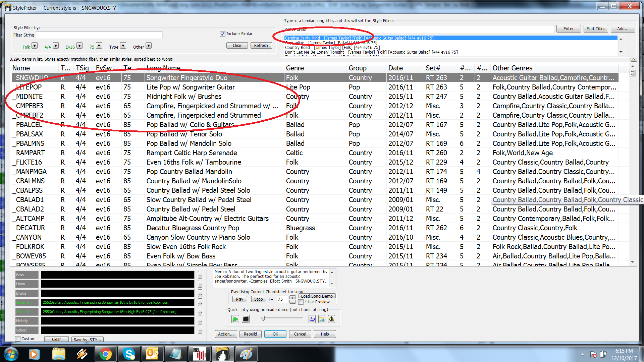Open Melody track options ellipsis button

tap(200, 321)
